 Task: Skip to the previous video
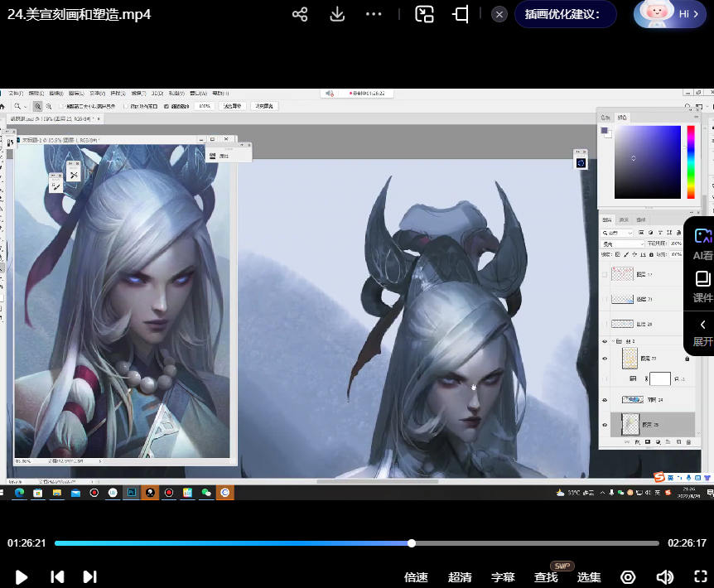coord(57,576)
